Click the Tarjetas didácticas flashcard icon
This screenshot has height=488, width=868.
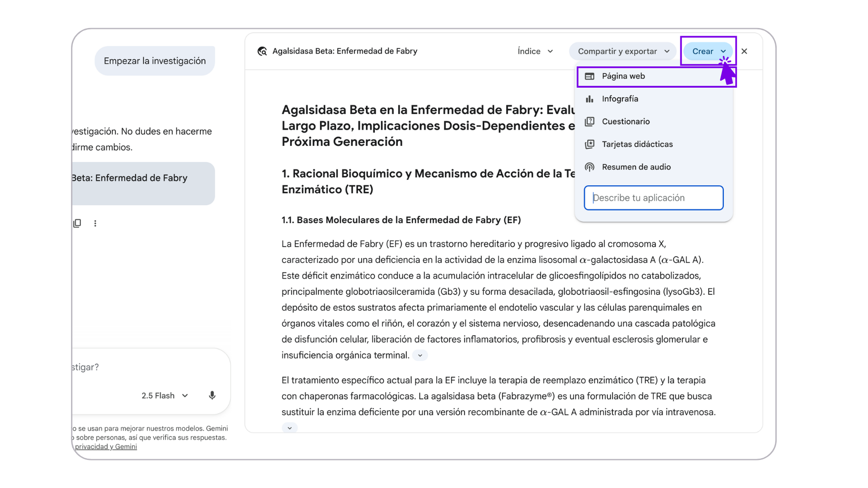coord(590,144)
